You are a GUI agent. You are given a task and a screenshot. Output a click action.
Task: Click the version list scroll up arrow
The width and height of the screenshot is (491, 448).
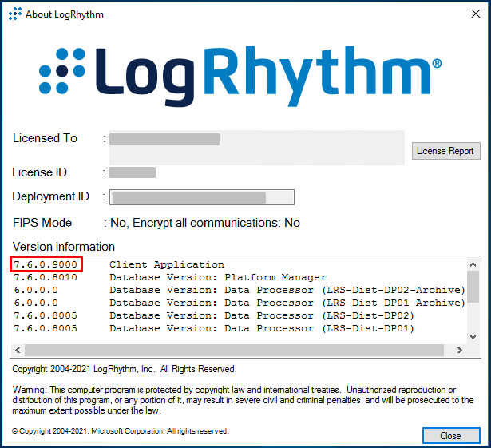(x=473, y=264)
